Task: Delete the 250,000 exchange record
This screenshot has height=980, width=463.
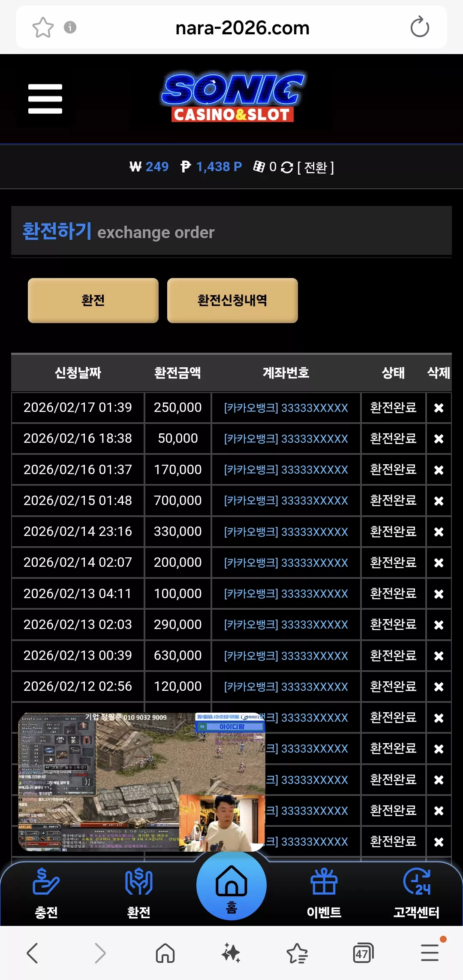Action: tap(439, 408)
